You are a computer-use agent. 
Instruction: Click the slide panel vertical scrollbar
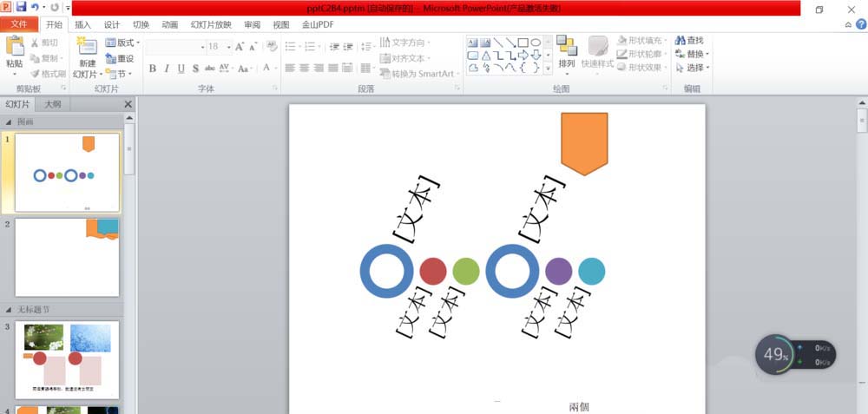[x=129, y=149]
